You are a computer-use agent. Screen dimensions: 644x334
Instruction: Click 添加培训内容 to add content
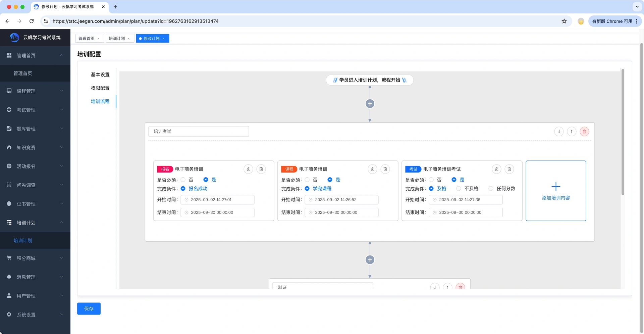pos(556,191)
